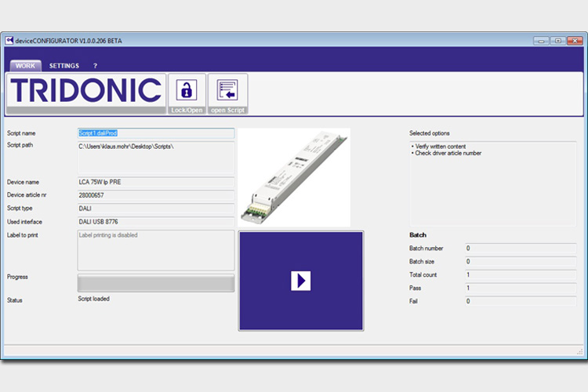Open the ? help tab

click(x=95, y=66)
